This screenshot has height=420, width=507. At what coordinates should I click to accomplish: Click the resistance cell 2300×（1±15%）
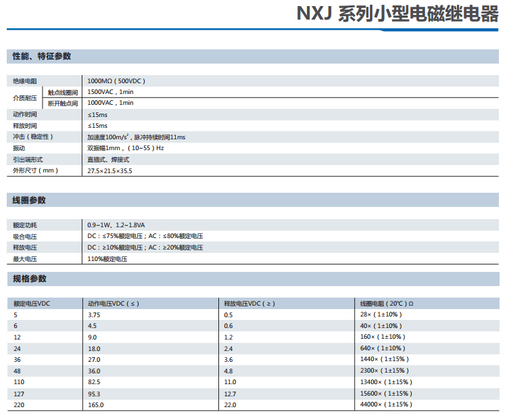click(x=385, y=371)
